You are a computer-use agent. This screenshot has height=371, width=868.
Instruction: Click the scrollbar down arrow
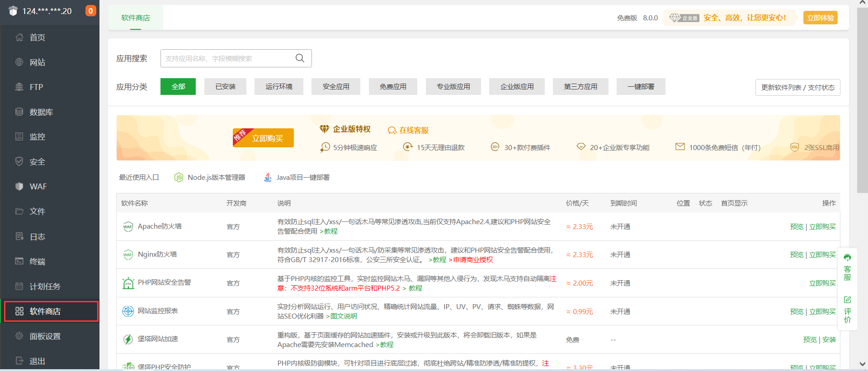click(x=863, y=364)
